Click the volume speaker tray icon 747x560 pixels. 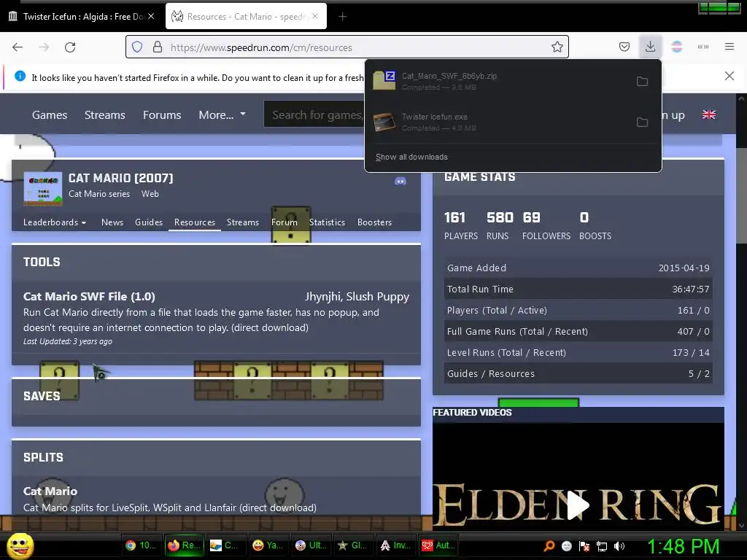coord(619,546)
